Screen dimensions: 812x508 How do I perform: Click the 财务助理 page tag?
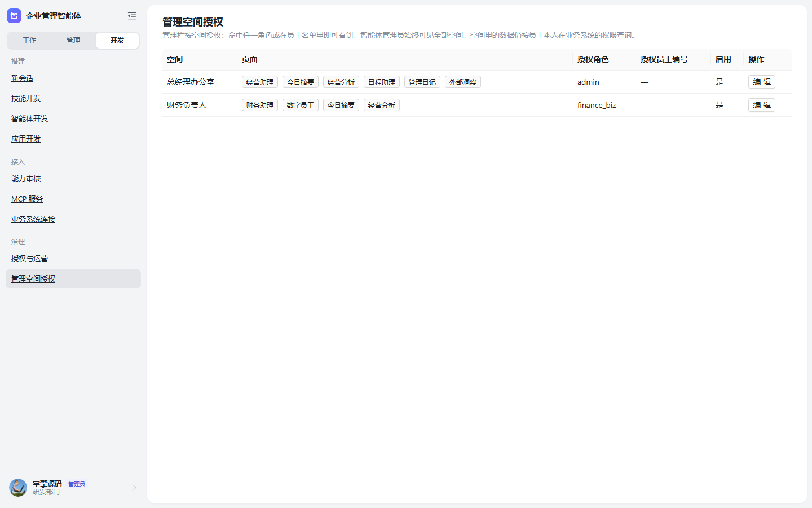(260, 105)
